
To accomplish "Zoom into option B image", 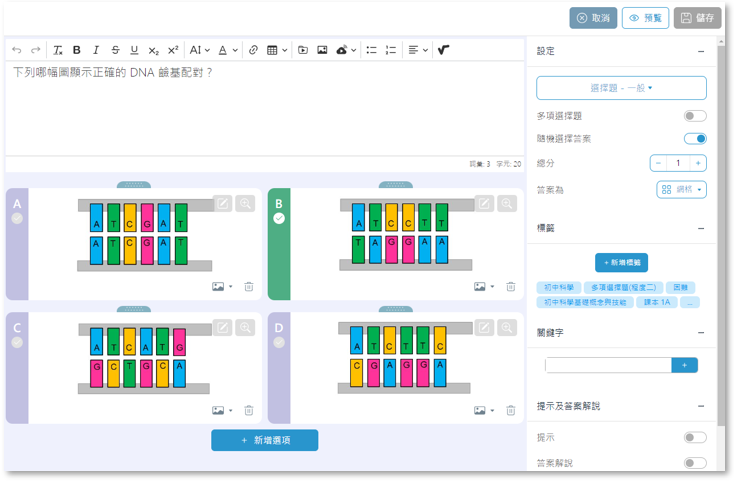I will [x=507, y=203].
